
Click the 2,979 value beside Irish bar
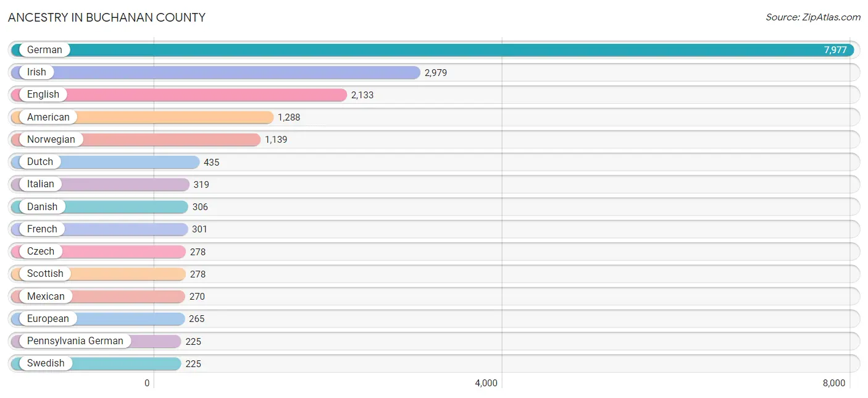(x=436, y=73)
